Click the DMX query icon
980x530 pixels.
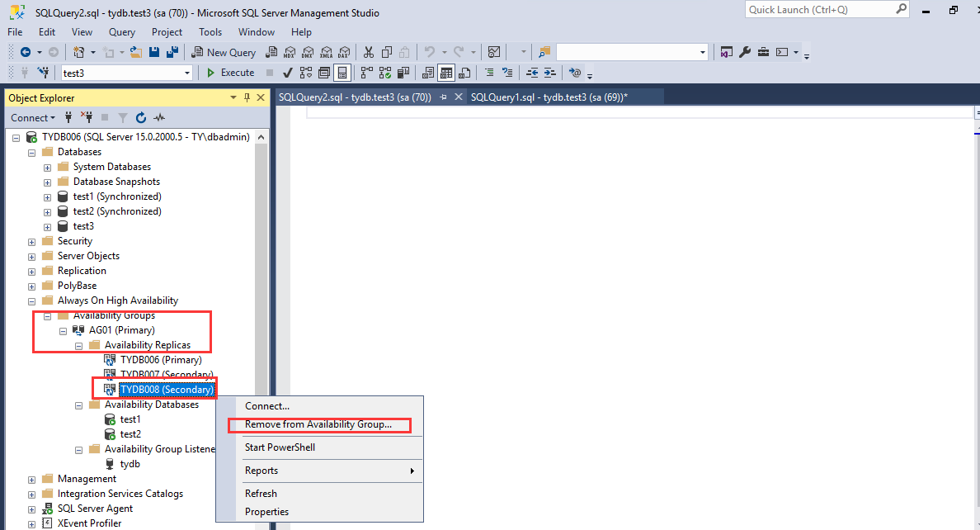[x=308, y=53]
